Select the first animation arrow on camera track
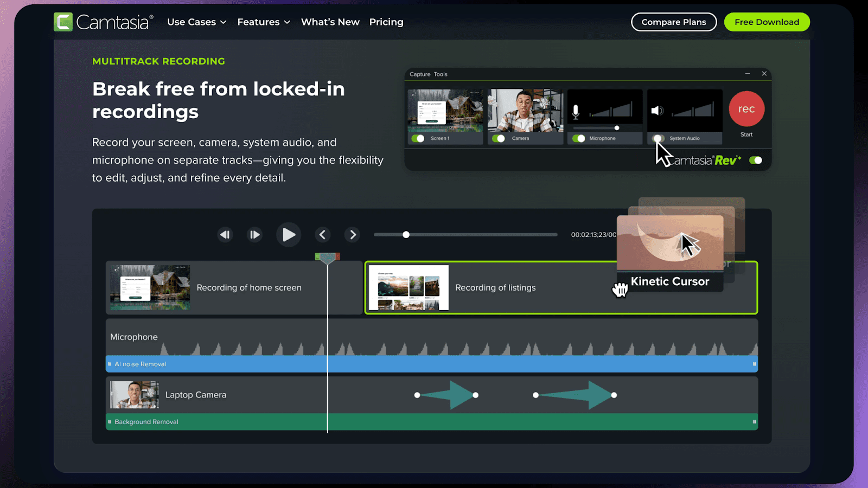The image size is (868, 488). click(x=446, y=395)
